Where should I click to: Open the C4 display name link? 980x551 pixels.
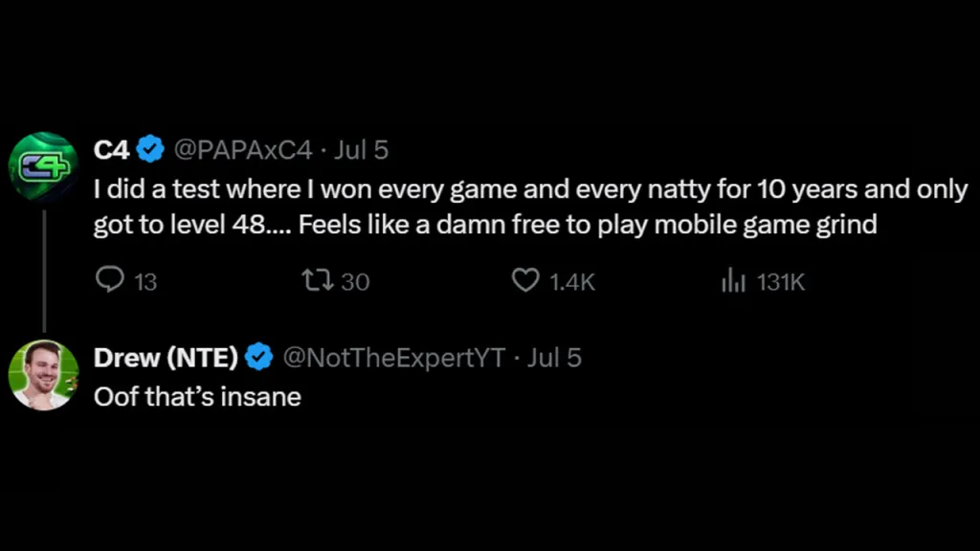point(111,150)
